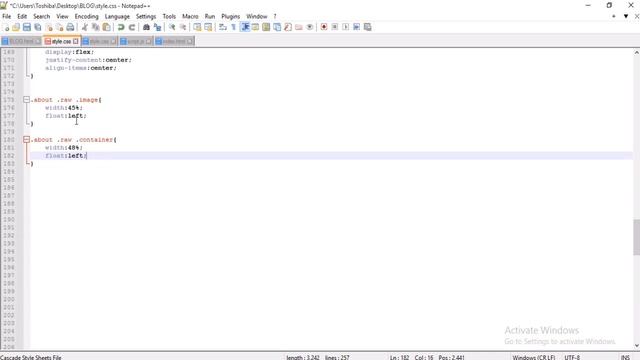Open the View menu

(x=62, y=16)
